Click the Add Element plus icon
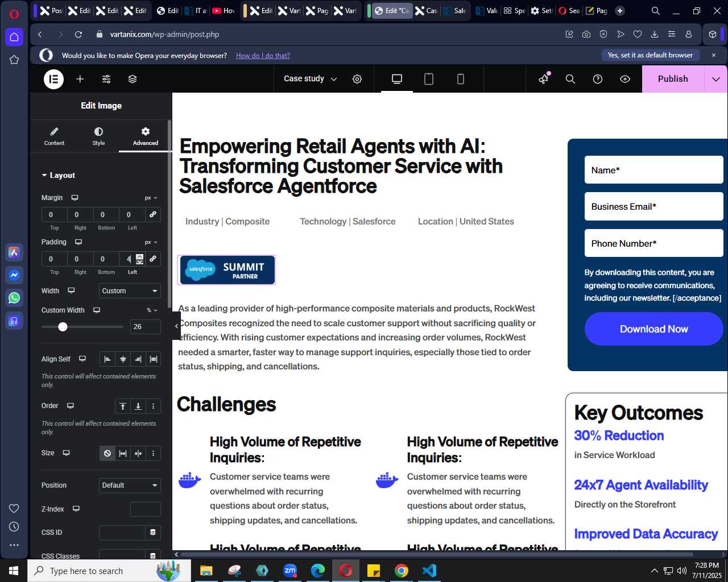This screenshot has height=582, width=728. pos(80,79)
